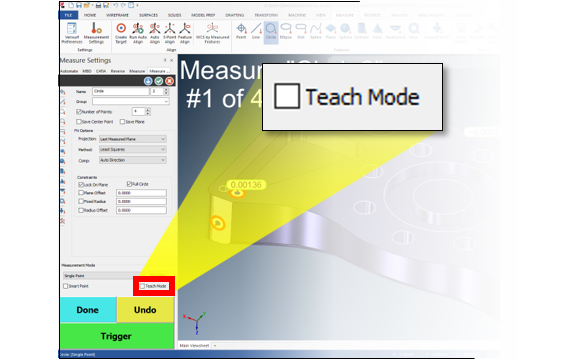Click the New file icon in quick access
578x360 pixels.
click(71, 5)
